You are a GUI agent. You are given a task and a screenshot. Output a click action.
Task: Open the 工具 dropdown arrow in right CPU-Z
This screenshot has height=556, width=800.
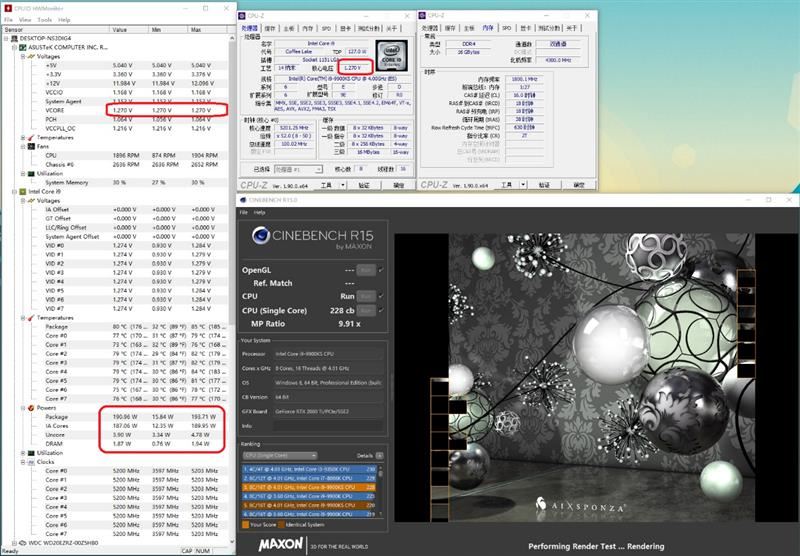pyautogui.click(x=523, y=185)
